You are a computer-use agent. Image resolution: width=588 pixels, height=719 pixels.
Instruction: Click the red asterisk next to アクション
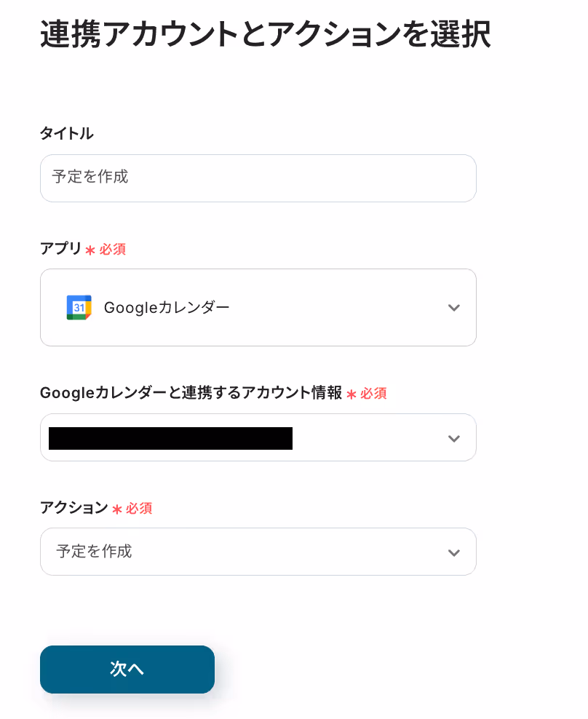pyautogui.click(x=117, y=509)
